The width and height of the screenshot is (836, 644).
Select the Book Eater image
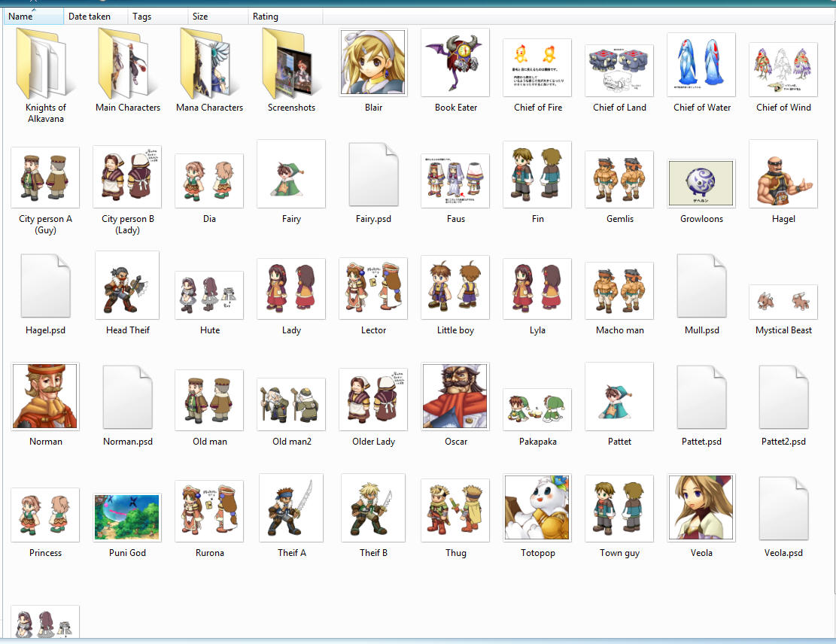pos(455,62)
